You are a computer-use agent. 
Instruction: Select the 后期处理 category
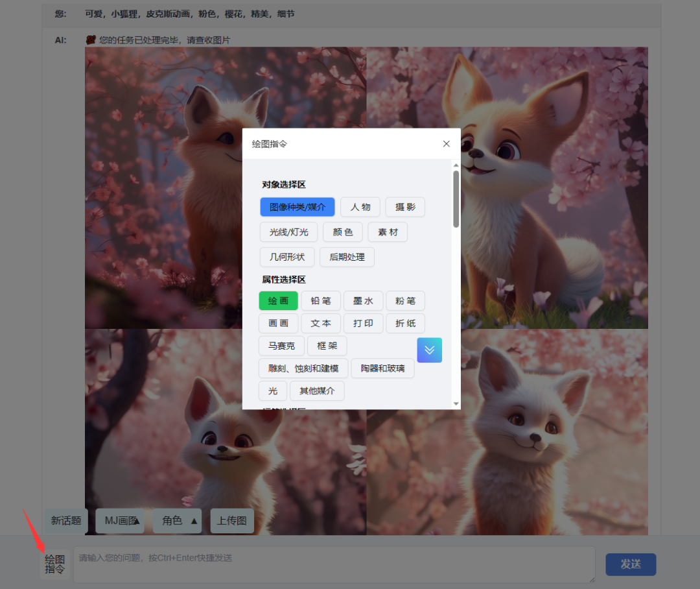[347, 257]
